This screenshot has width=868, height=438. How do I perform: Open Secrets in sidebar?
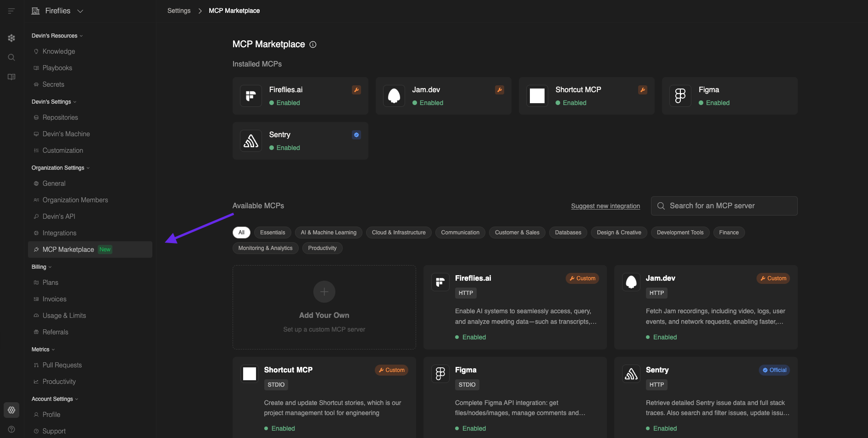coord(90,84)
